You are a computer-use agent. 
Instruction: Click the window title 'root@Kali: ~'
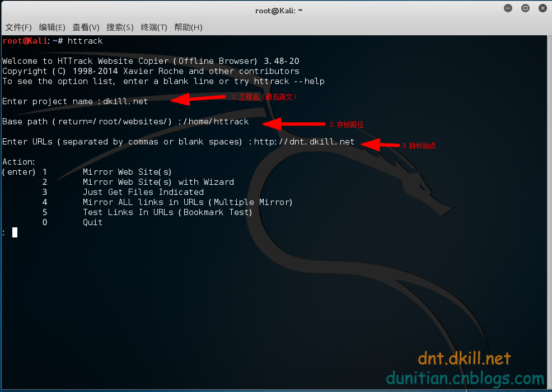pyautogui.click(x=279, y=11)
